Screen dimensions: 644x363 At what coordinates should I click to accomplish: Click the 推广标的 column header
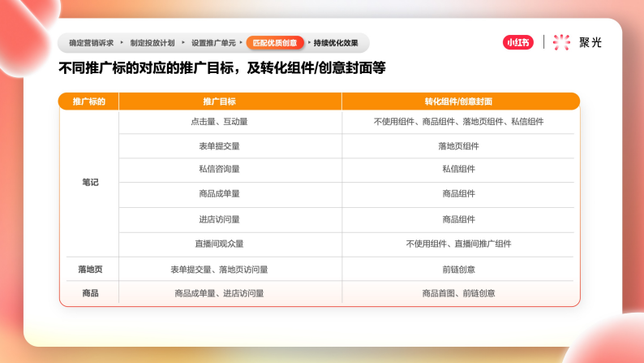(x=89, y=102)
